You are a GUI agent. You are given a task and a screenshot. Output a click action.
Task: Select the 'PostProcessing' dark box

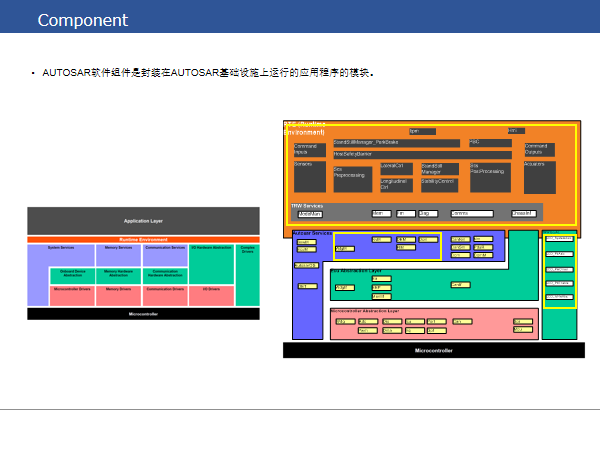490,177
